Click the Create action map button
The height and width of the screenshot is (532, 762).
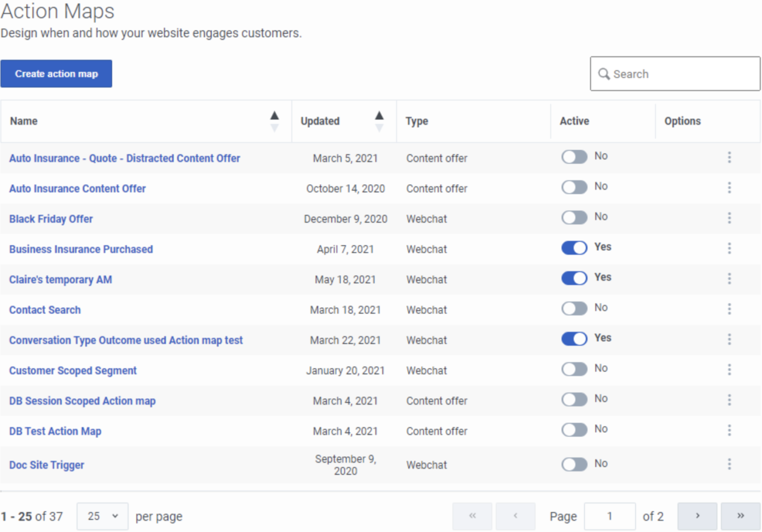pos(56,73)
